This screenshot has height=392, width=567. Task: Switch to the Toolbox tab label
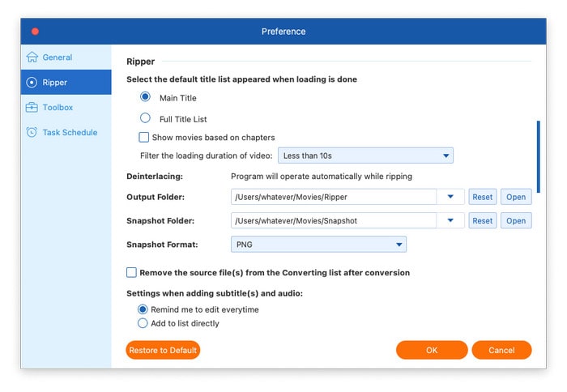click(58, 108)
